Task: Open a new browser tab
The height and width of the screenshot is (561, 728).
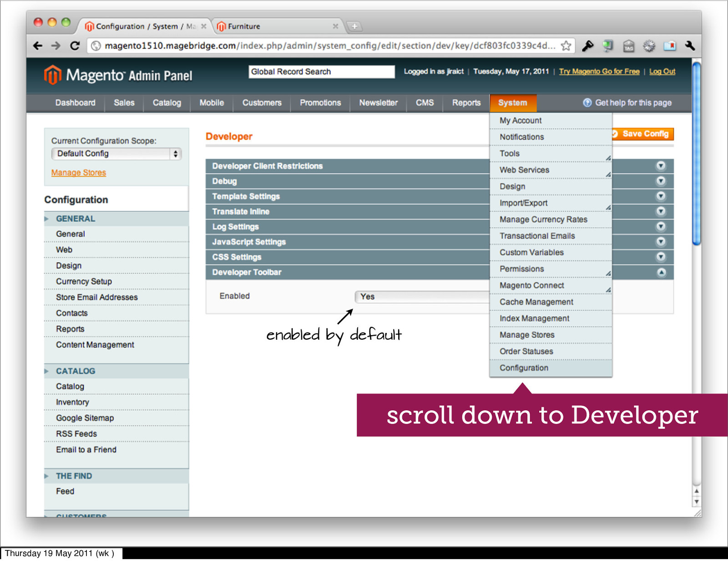Action: (354, 26)
